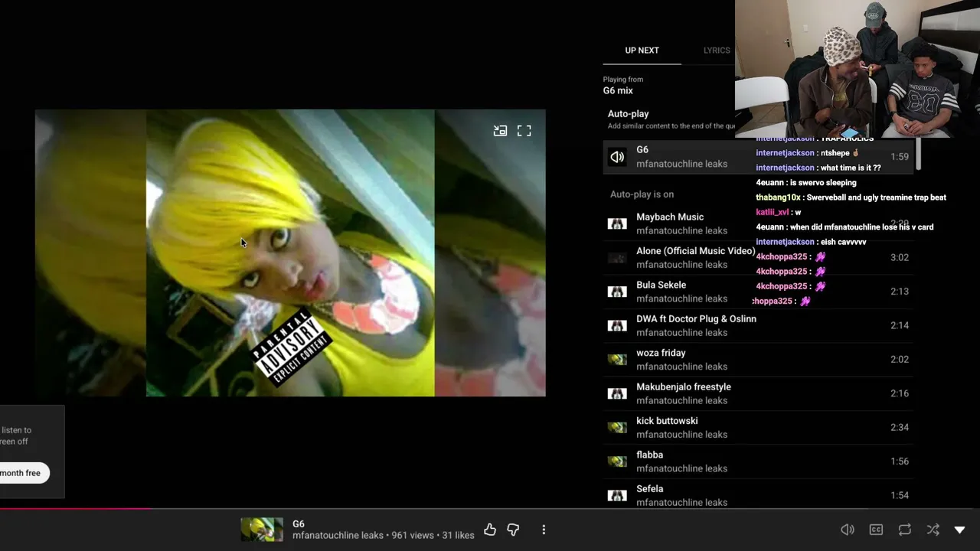
Task: Click the large G6 album artwork
Action: (x=290, y=253)
